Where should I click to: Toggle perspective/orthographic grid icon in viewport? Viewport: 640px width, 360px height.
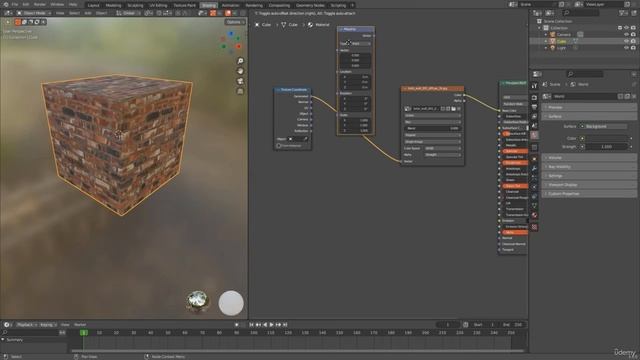click(240, 91)
